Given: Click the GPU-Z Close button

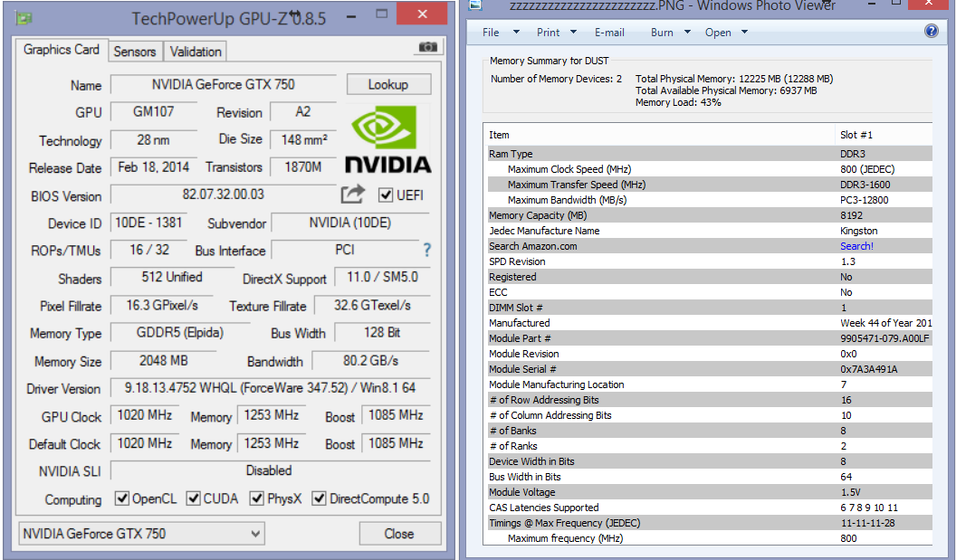Looking at the screenshot, I should 399,534.
